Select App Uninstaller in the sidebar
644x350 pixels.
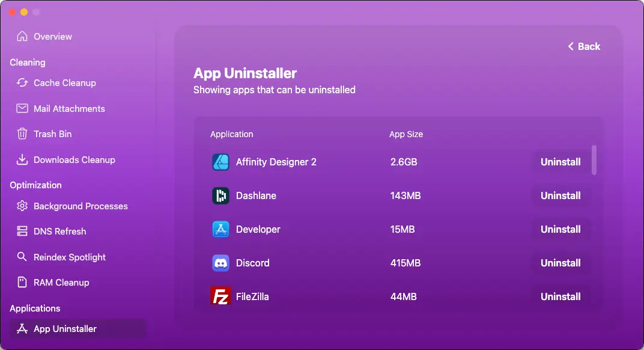pyautogui.click(x=65, y=329)
